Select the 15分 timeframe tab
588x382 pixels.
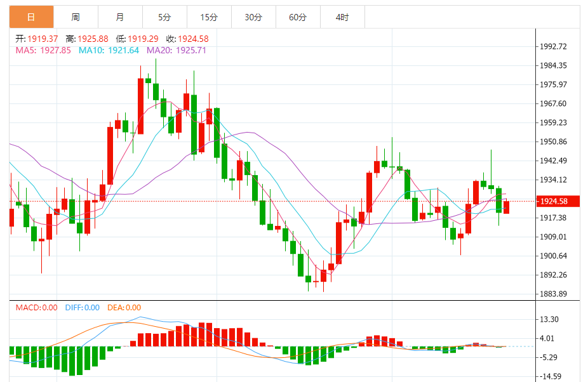click(209, 17)
